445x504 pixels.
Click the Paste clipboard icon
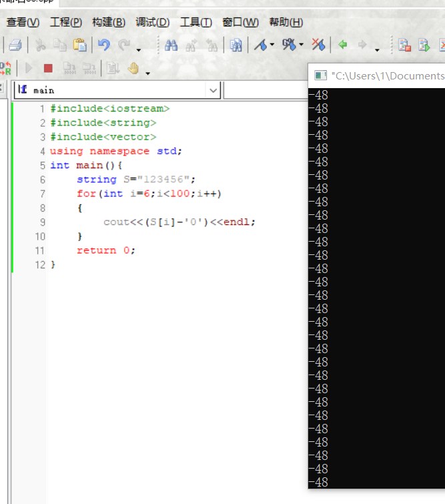click(x=80, y=45)
